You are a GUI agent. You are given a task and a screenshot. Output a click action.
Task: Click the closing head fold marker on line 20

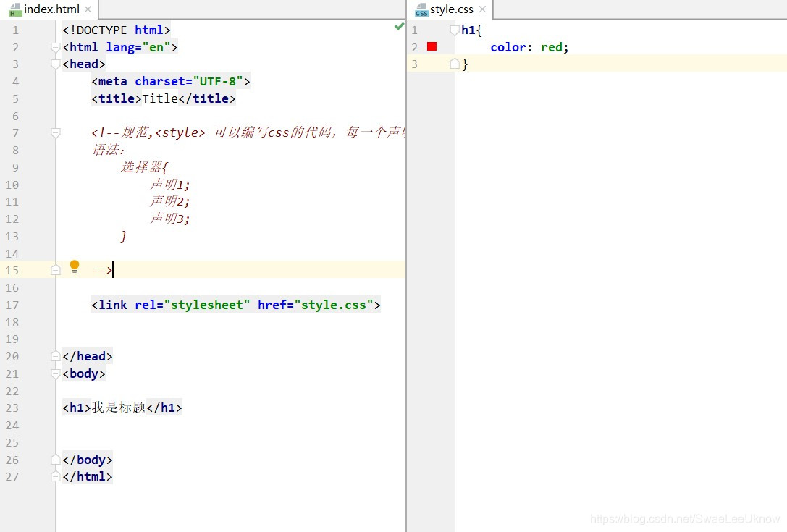coord(56,356)
